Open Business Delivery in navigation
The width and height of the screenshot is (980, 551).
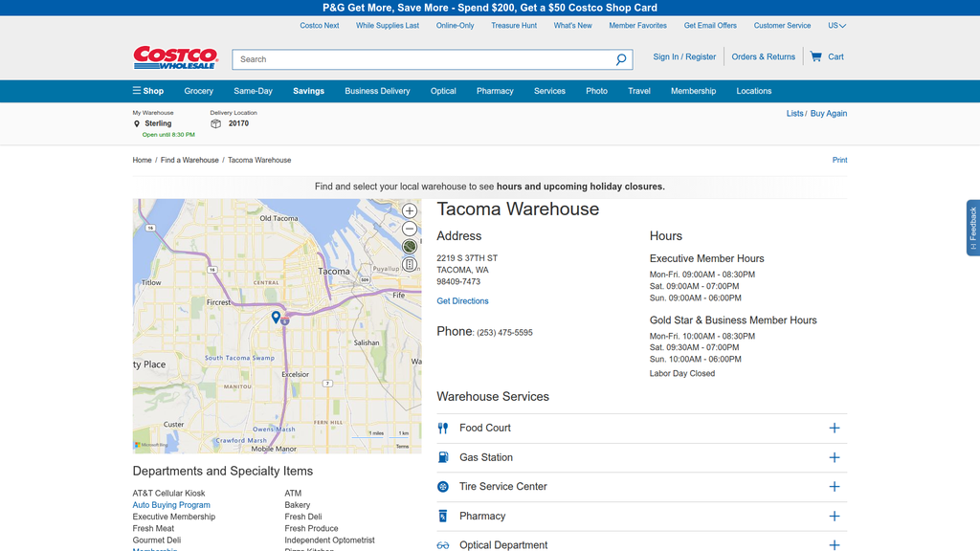(x=377, y=91)
